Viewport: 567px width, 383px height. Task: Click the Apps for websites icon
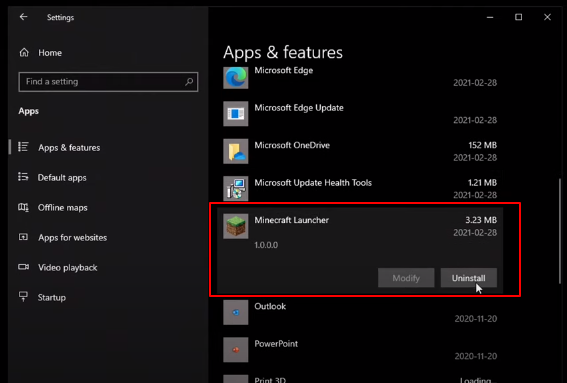coord(24,237)
